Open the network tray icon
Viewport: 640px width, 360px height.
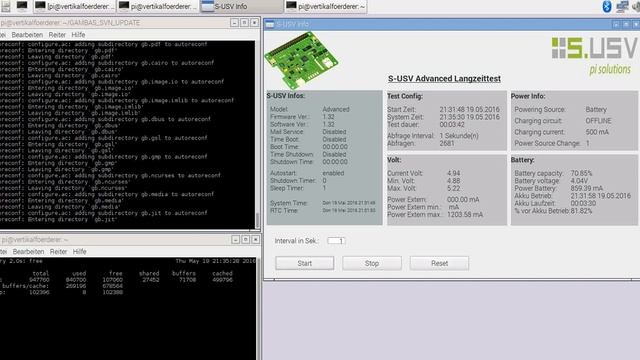tap(622, 6)
